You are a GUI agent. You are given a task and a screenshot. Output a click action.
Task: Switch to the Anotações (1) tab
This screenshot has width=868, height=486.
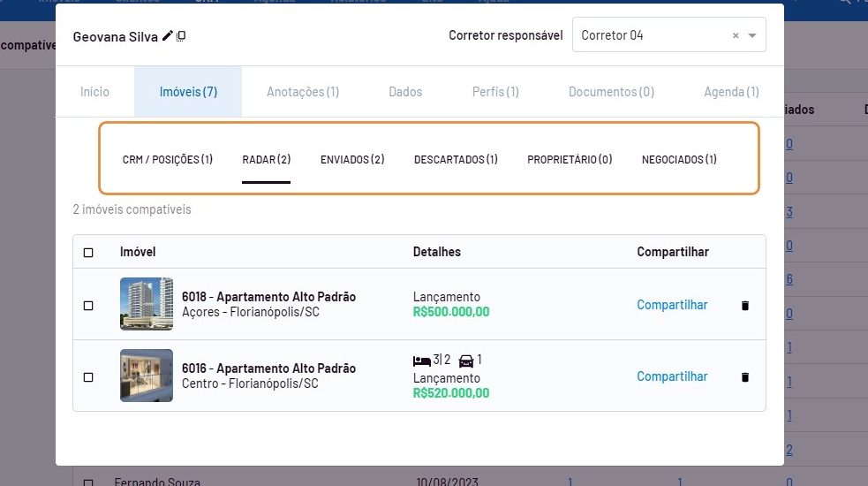303,92
